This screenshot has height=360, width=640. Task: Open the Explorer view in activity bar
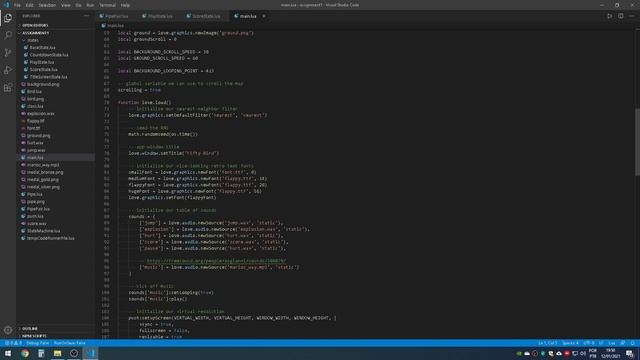point(8,18)
